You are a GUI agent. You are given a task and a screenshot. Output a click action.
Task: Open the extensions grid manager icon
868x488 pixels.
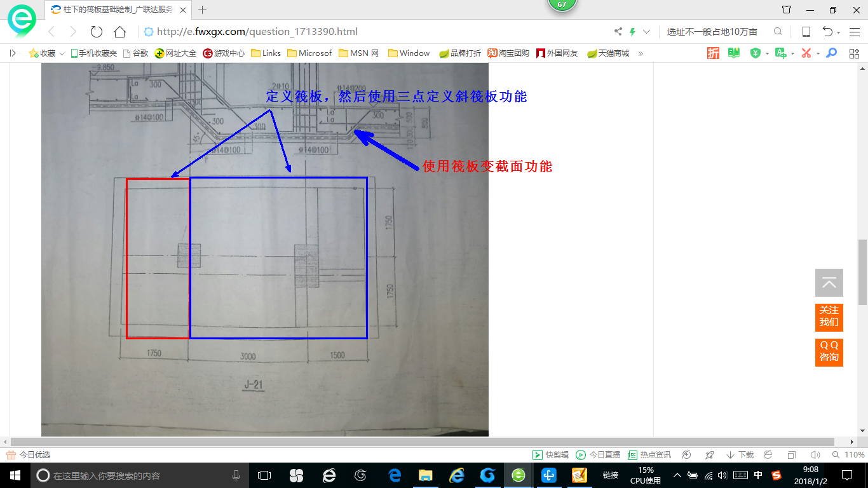(x=854, y=53)
